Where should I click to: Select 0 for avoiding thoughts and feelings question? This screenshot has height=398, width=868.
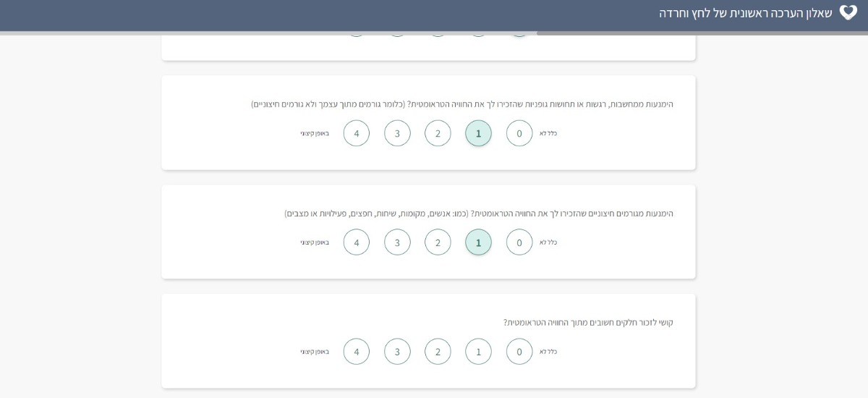click(x=519, y=133)
